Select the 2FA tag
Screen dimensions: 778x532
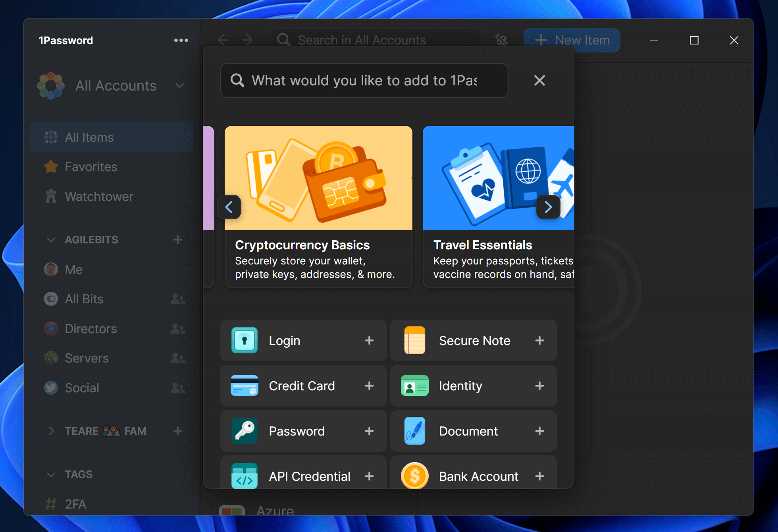[112, 504]
